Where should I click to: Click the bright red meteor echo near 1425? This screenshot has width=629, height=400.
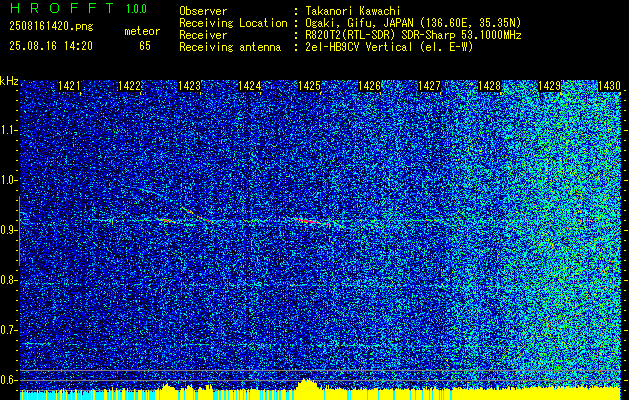[x=309, y=220]
